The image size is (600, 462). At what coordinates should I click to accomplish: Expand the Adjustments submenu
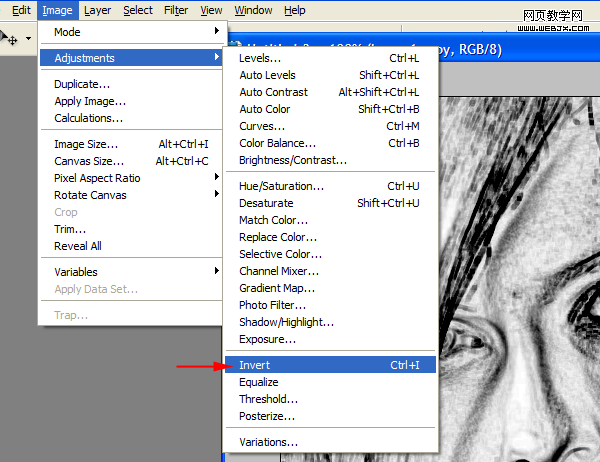[131, 58]
